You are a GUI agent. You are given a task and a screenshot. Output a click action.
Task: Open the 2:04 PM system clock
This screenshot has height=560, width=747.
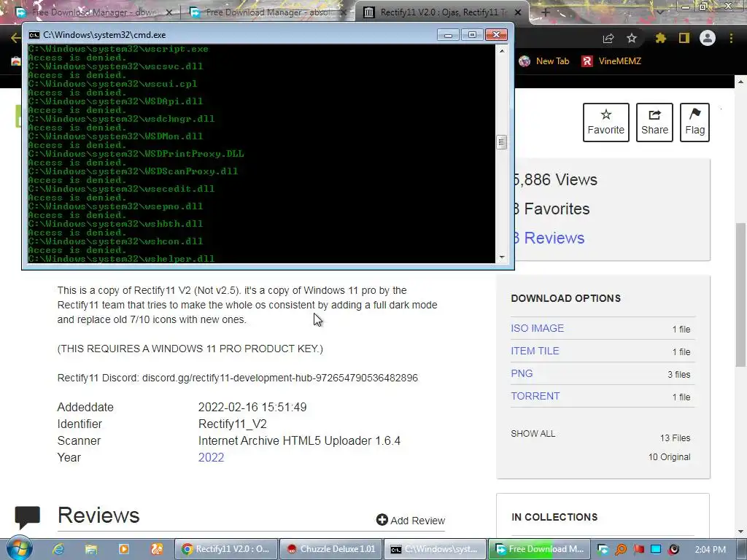tap(711, 550)
